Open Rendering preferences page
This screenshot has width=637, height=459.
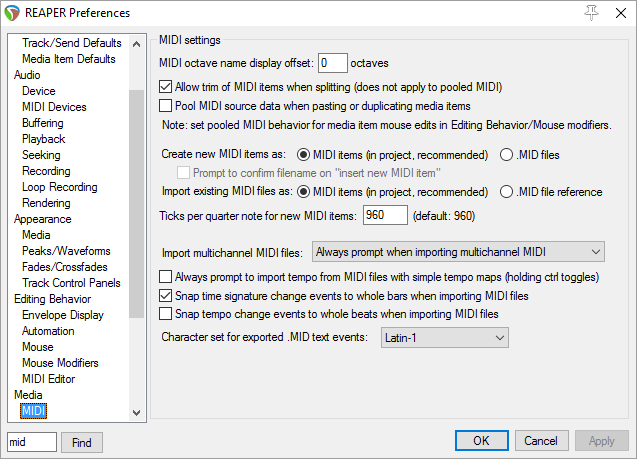pyautogui.click(x=46, y=203)
